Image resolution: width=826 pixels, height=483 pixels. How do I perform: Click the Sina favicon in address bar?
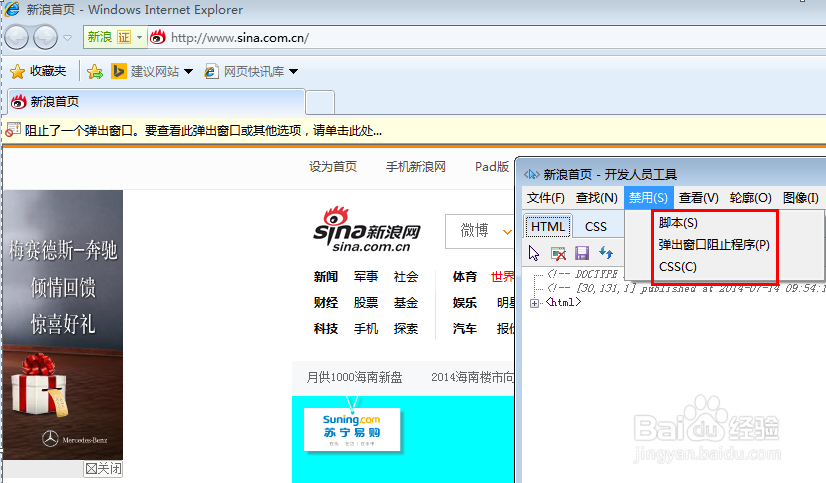pyautogui.click(x=158, y=37)
